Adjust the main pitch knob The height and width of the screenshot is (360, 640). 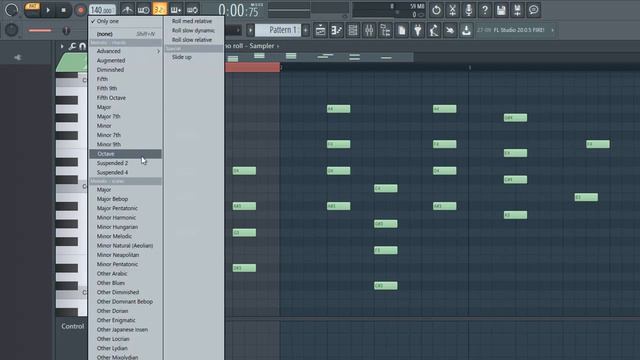tap(11, 30)
